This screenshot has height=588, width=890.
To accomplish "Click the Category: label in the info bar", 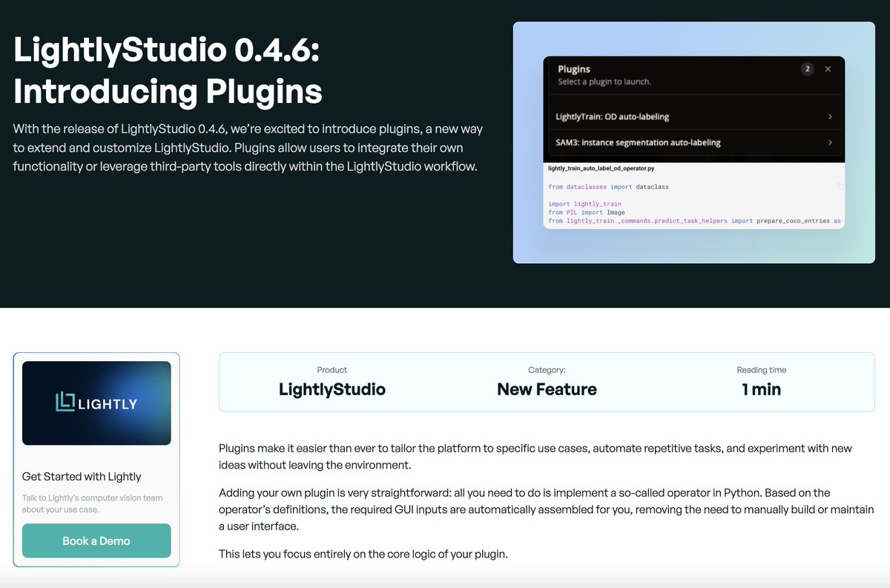I will tap(547, 369).
